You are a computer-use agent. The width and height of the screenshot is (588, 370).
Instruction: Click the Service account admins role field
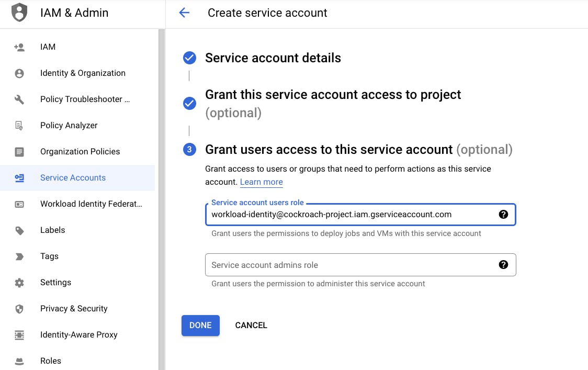340,265
